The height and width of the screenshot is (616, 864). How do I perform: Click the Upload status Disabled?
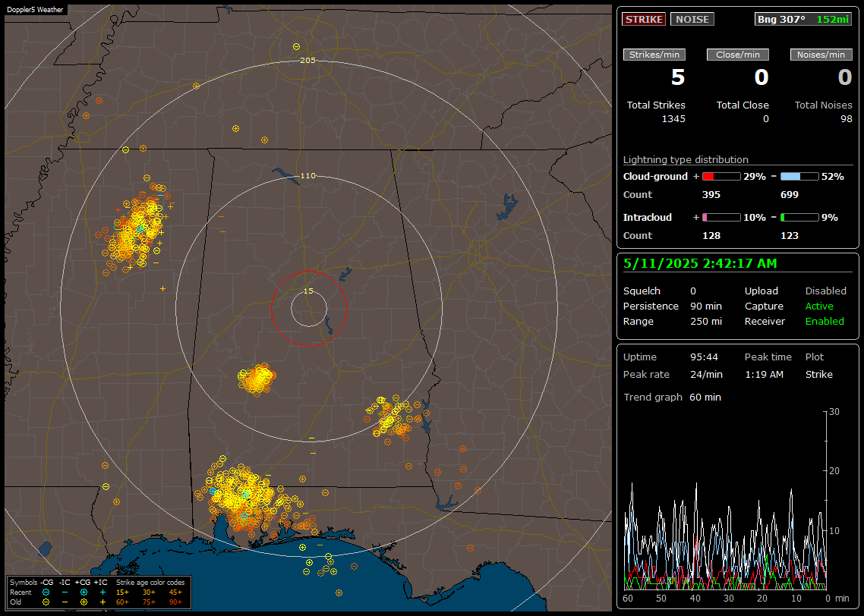[x=825, y=291]
